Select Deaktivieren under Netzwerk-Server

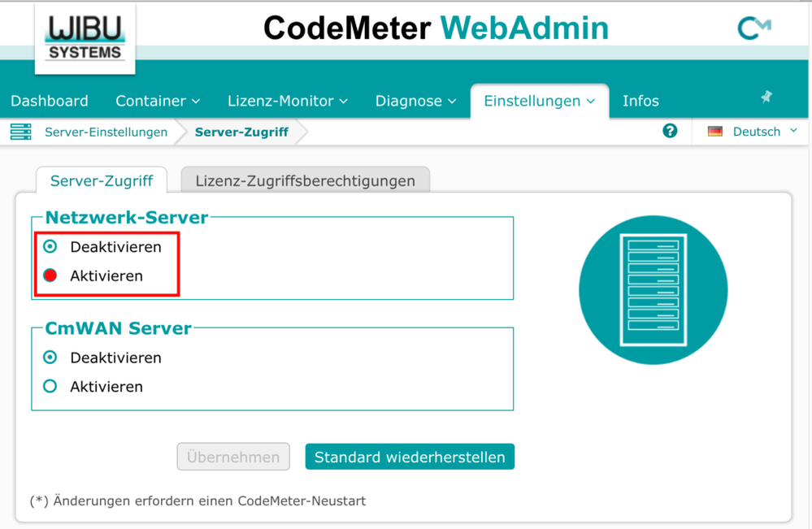coord(50,246)
